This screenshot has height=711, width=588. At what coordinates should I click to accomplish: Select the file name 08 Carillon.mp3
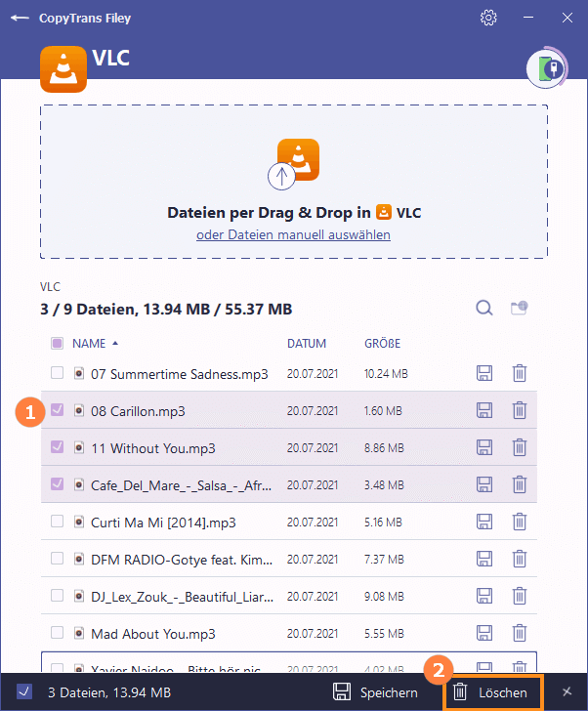click(x=138, y=411)
